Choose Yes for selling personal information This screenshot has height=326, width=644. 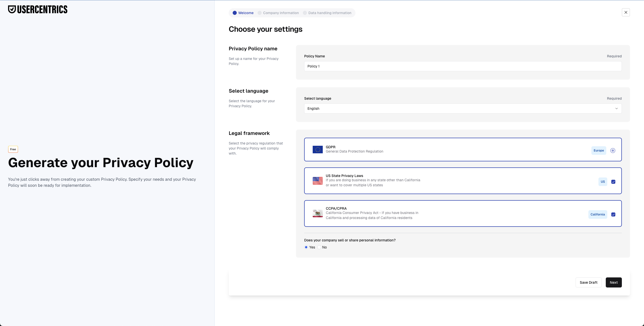pyautogui.click(x=306, y=247)
